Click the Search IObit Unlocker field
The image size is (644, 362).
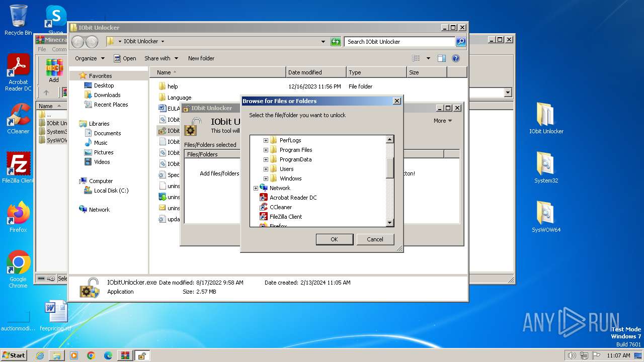399,42
